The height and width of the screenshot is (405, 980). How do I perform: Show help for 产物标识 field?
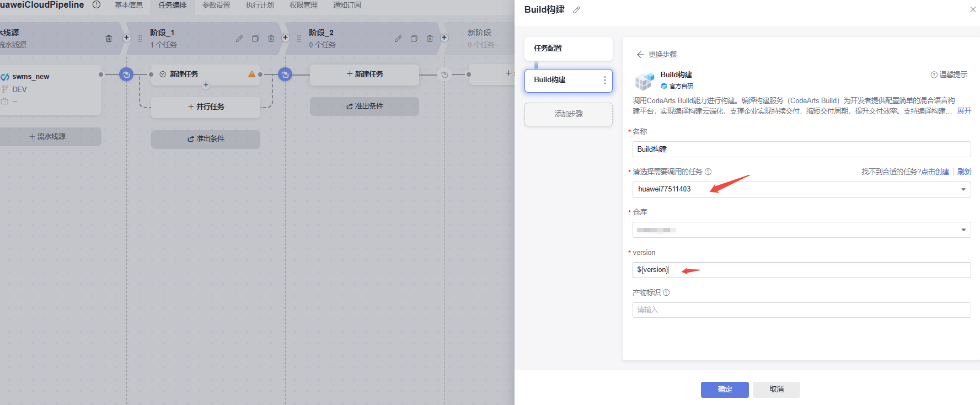tap(666, 292)
